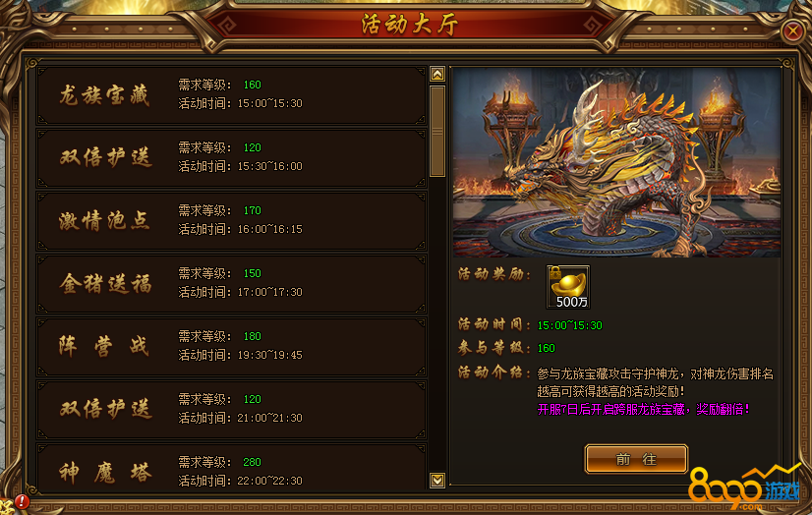This screenshot has height=515, width=812.
Task: Select the 神魔塔 activity entry
Action: coord(231,469)
